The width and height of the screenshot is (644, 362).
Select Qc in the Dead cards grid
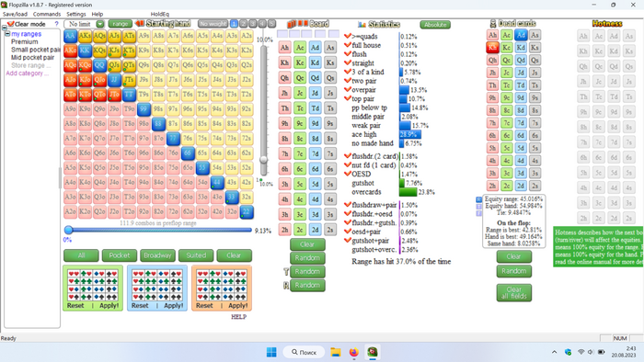tap(506, 60)
